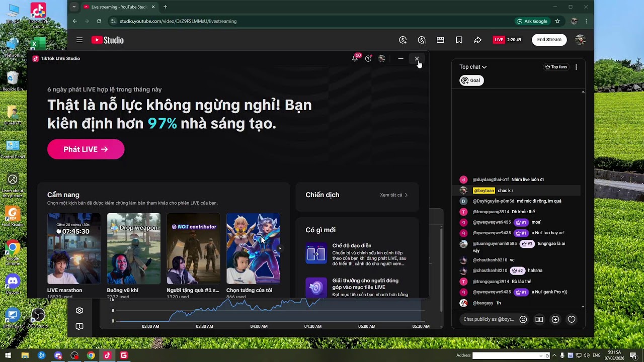644x362 pixels.
Task: Open the emoji picker in chat input
Action: click(523, 319)
